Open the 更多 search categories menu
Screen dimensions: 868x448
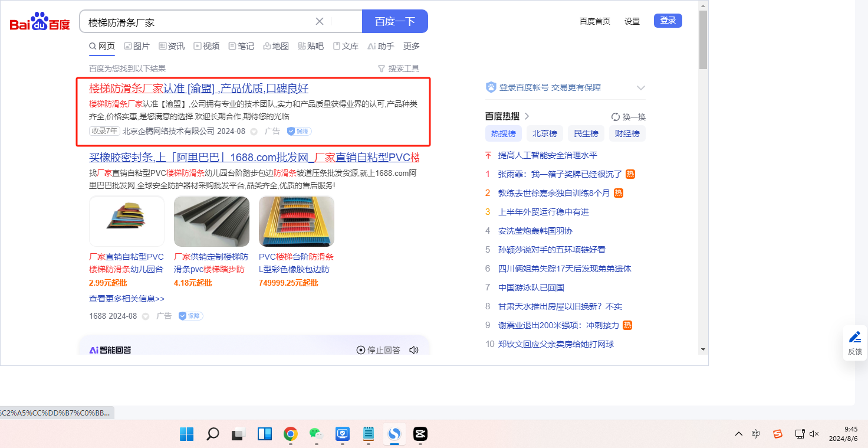click(412, 46)
